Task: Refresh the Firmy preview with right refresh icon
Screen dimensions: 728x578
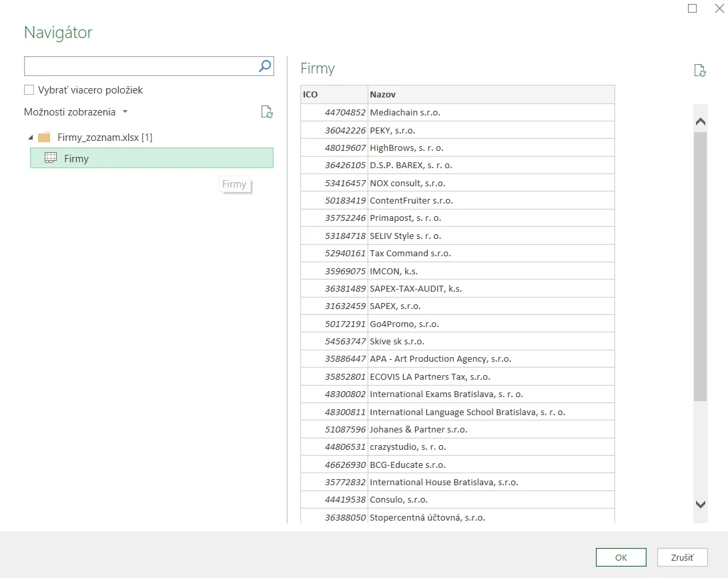Action: coord(700,71)
